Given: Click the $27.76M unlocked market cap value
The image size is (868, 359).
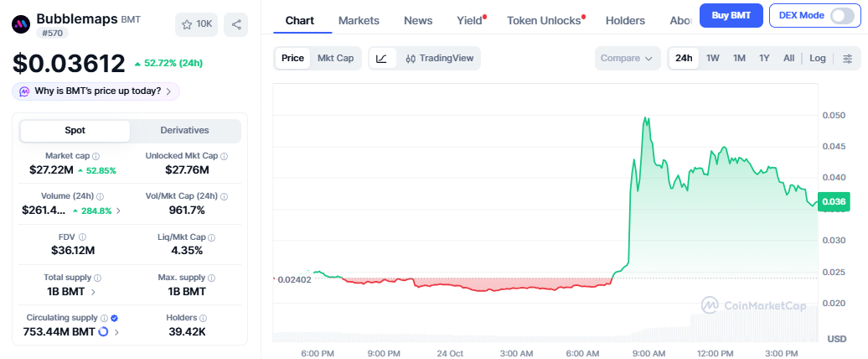Looking at the screenshot, I should coord(187,170).
